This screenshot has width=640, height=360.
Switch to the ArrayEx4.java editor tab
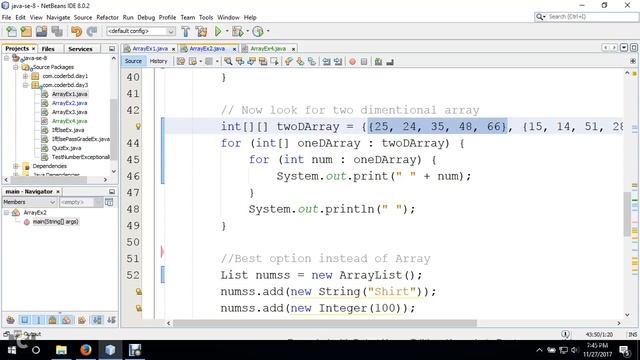[268, 49]
